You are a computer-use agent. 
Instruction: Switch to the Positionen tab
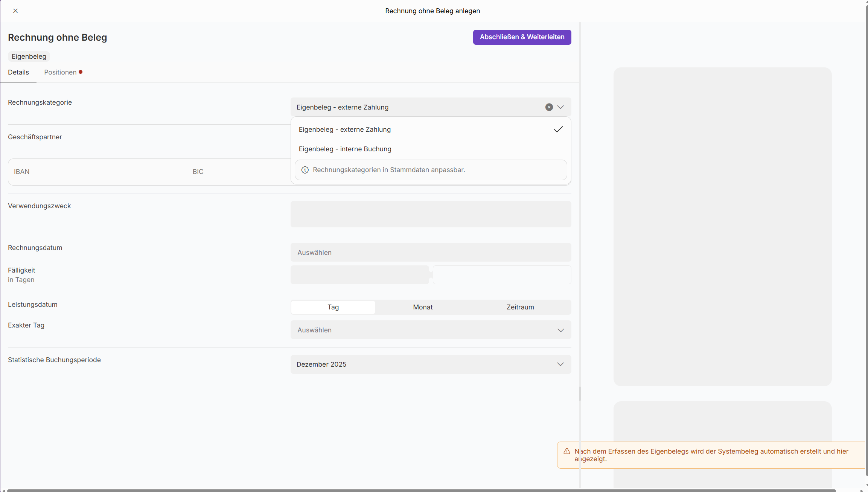point(61,72)
